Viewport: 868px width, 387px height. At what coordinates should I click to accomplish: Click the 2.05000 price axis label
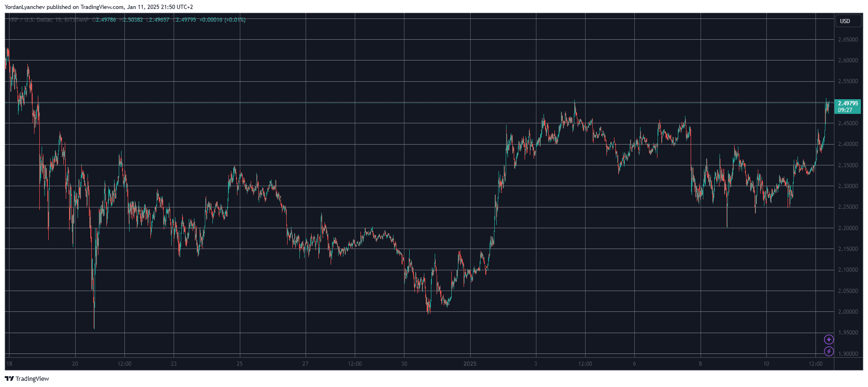pos(848,291)
